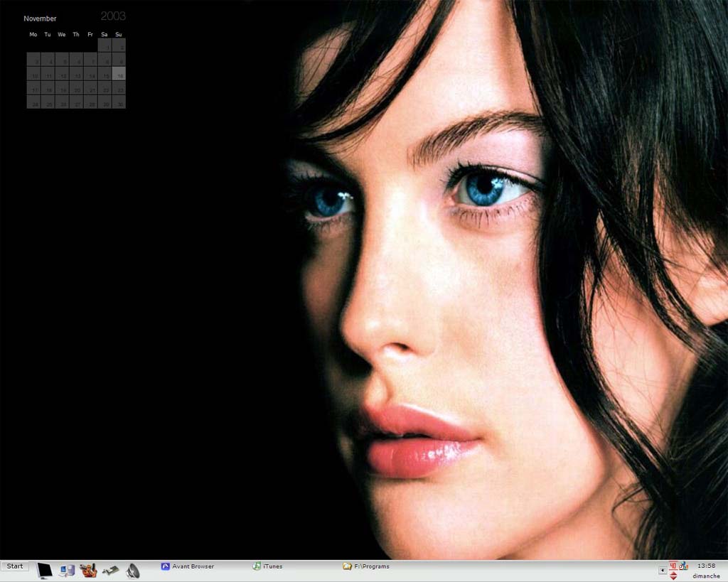The image size is (728, 582).
Task: Click the 2003 year label
Action: (113, 16)
